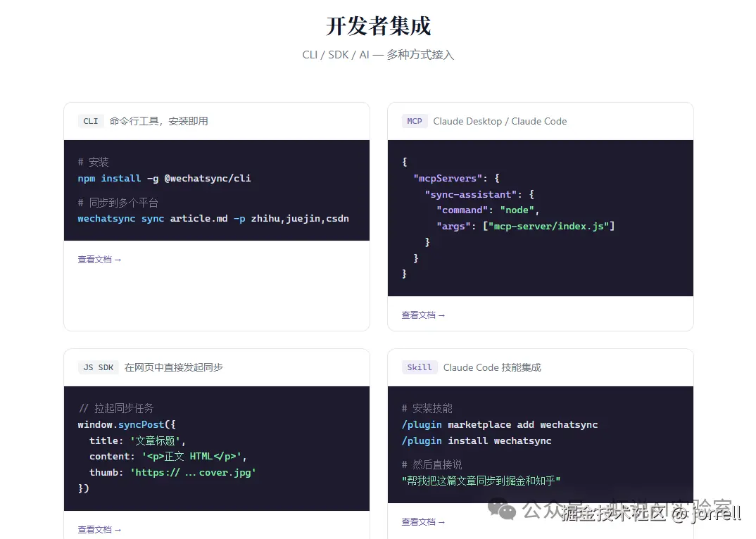Open 查看文档 link on the MCP card

[x=420, y=315]
